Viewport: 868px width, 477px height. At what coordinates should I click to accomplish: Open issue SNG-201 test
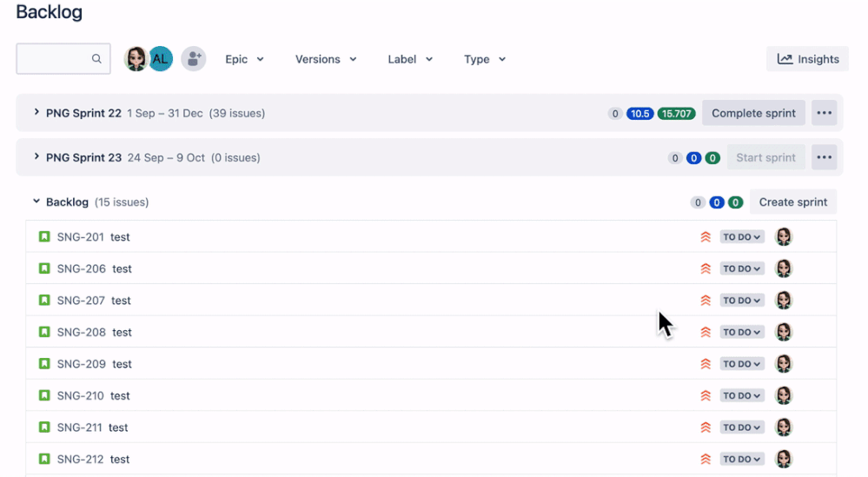(431, 237)
